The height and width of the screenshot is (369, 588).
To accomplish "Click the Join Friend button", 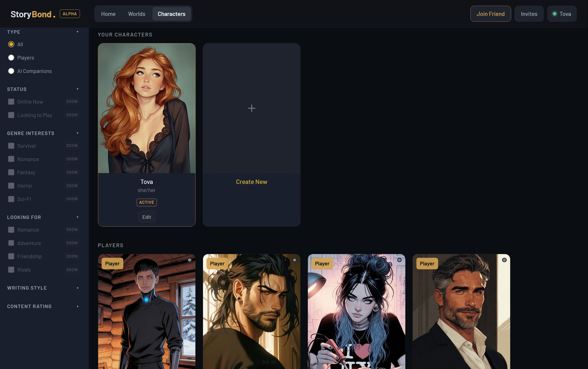I will click(x=491, y=14).
